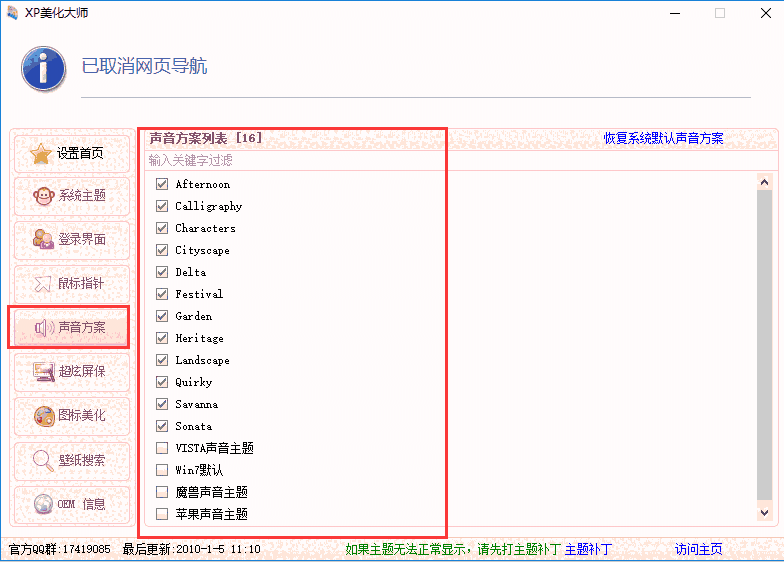Check the 魔兽声音主题 checkbox
The width and height of the screenshot is (784, 562).
[x=162, y=492]
